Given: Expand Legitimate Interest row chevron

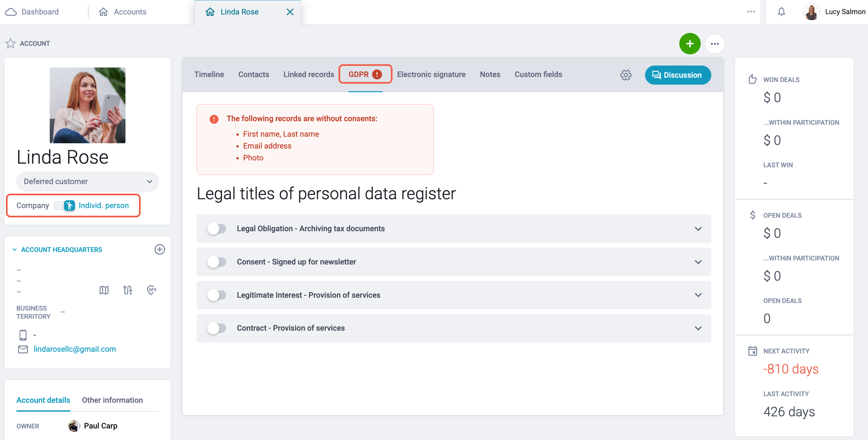Looking at the screenshot, I should click(x=698, y=295).
